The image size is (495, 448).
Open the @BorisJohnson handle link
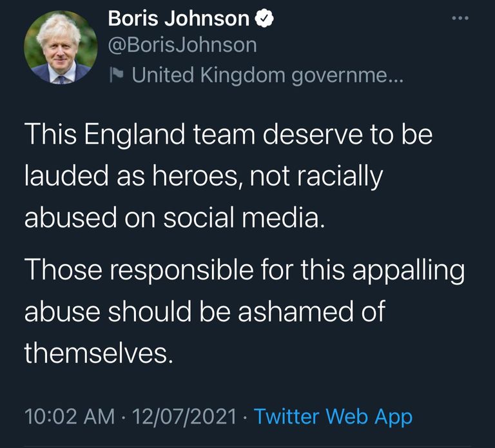pos(182,45)
